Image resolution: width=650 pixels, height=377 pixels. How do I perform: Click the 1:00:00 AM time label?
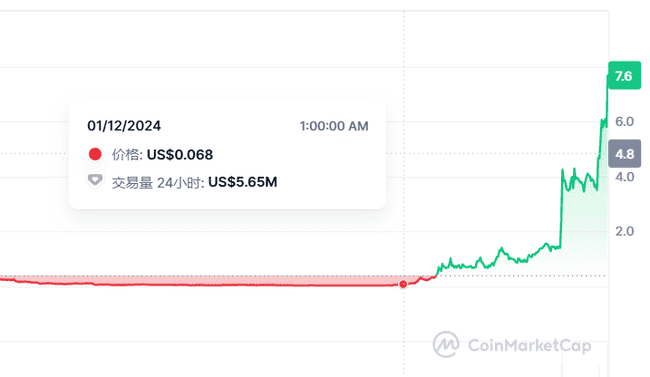pyautogui.click(x=334, y=126)
